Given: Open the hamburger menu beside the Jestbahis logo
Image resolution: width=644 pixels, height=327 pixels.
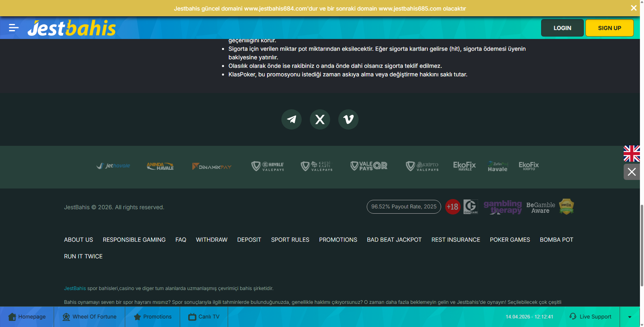Looking at the screenshot, I should 14,28.
